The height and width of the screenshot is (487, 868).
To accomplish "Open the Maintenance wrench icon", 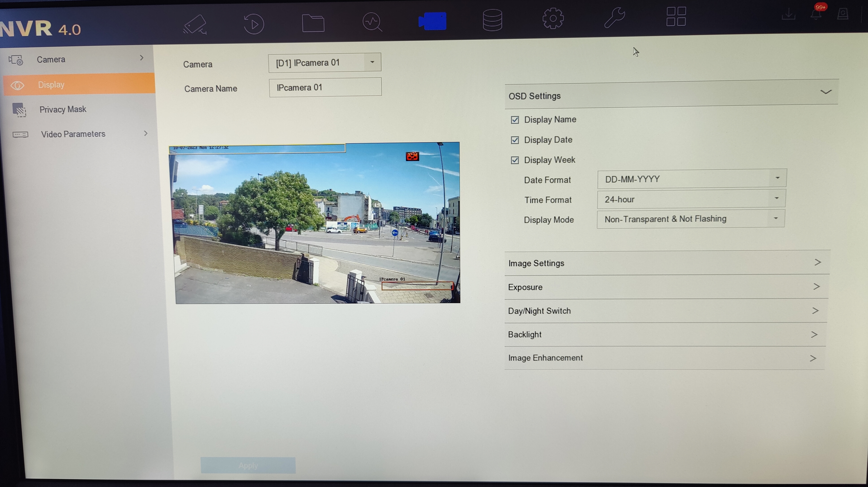I will (x=614, y=17).
